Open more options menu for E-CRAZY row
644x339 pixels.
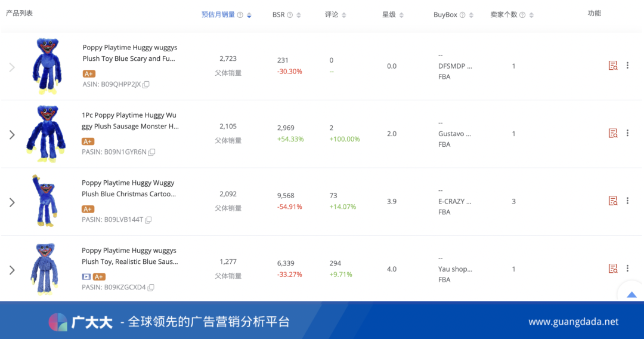click(x=627, y=201)
